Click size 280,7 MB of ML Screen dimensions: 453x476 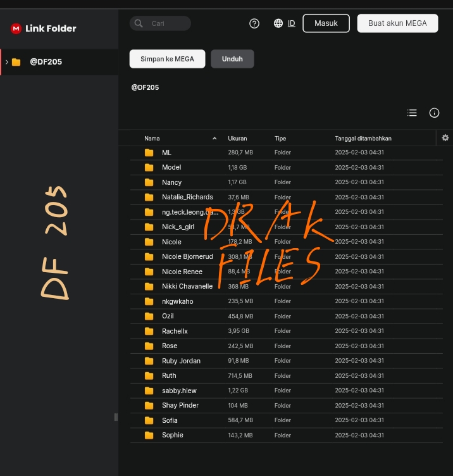[x=240, y=153]
